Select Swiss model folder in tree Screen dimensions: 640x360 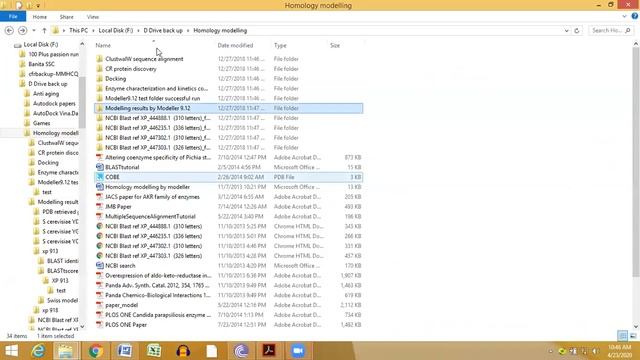pos(62,300)
